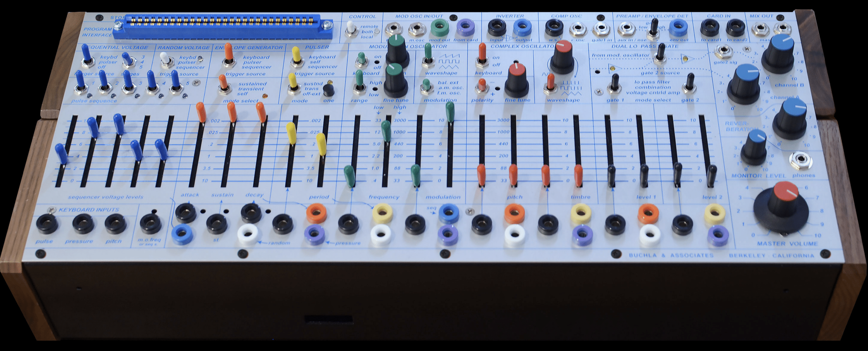Screen dimensions: 868x351
Task: Push the black Pulser 'one' button
Action: tap(328, 90)
